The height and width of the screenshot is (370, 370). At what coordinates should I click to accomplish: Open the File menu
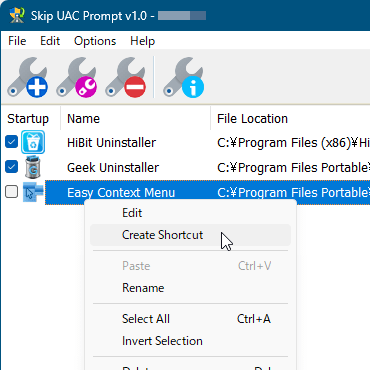17,41
